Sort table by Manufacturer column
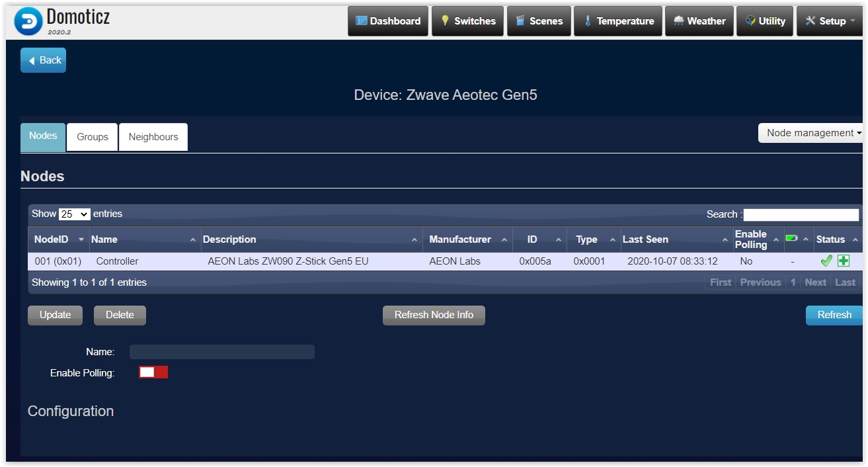This screenshot has height=467, width=868. point(467,239)
